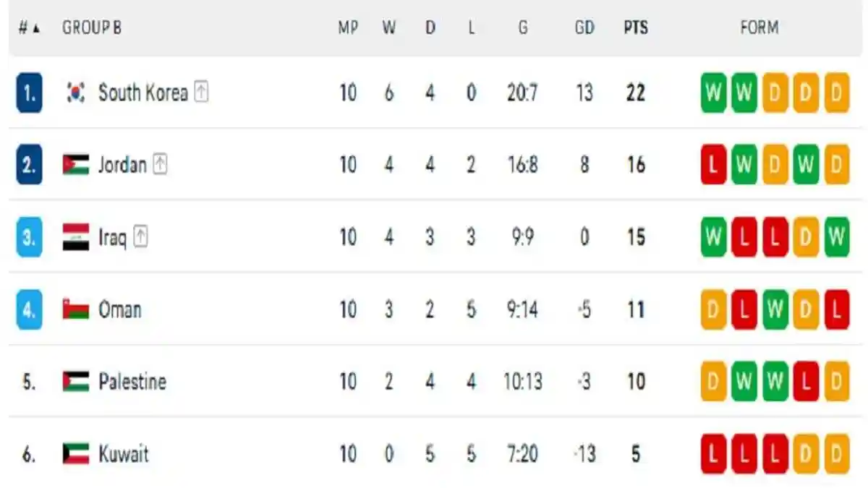Click South Korea's first green W form badge
This screenshot has width=868, height=488.
coord(713,93)
